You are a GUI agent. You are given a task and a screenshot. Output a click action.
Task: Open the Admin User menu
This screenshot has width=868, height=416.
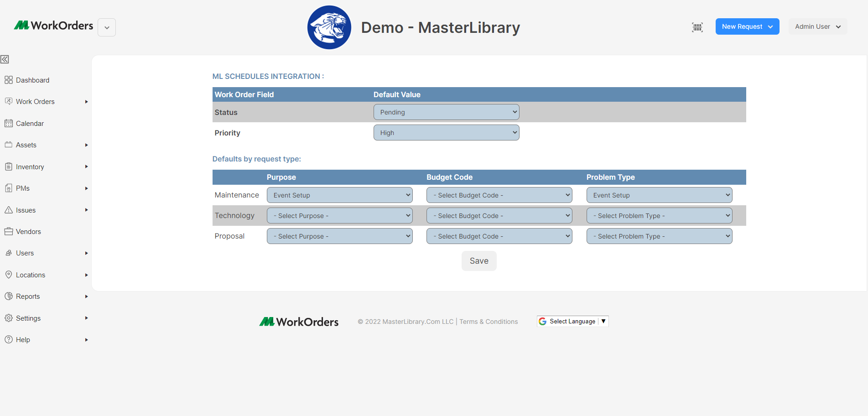click(x=818, y=26)
